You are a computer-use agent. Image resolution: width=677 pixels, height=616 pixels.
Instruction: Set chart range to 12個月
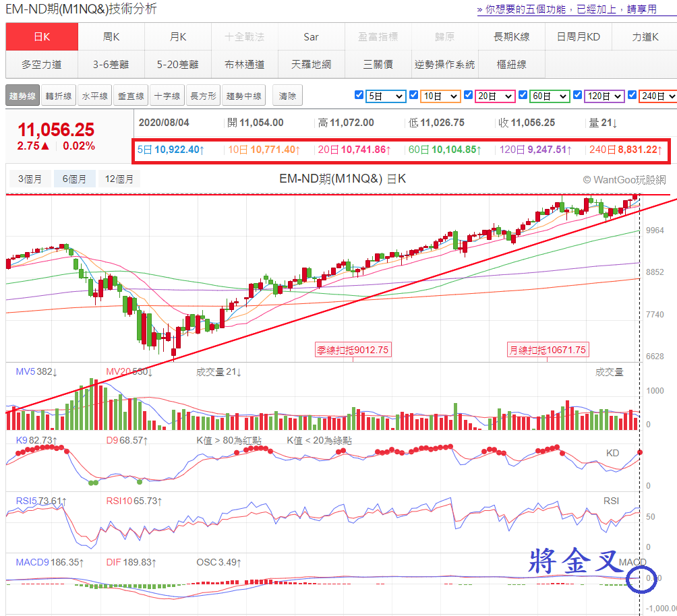(x=119, y=179)
